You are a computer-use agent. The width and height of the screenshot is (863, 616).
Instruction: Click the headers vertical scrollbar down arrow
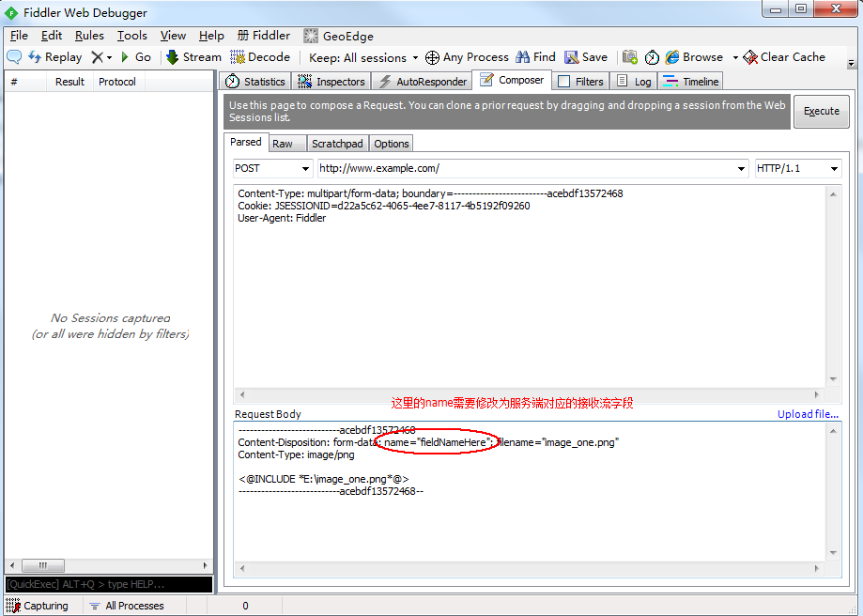[x=833, y=379]
